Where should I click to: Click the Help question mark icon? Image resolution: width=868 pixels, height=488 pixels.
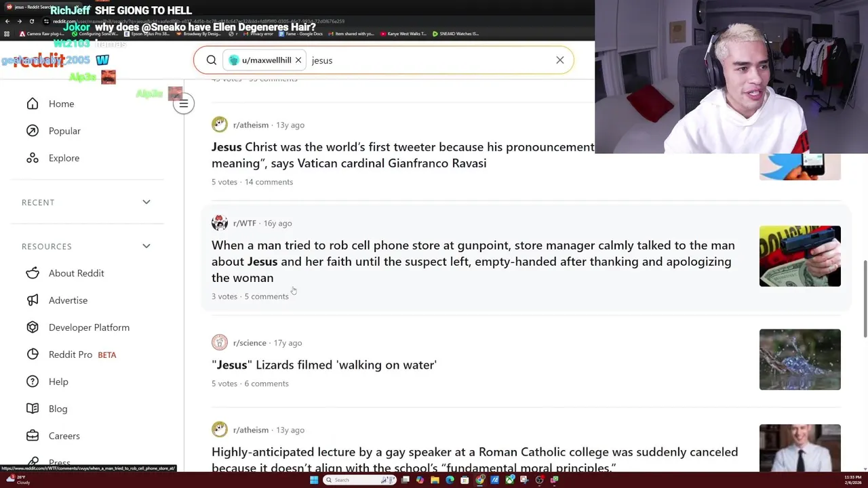pos(33,382)
